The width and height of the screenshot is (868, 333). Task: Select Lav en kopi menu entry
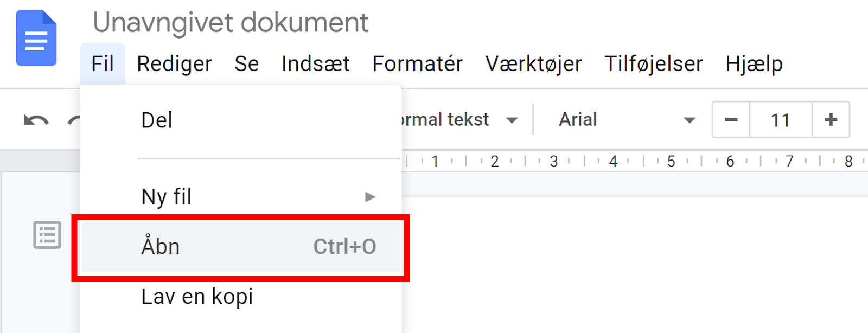click(197, 297)
